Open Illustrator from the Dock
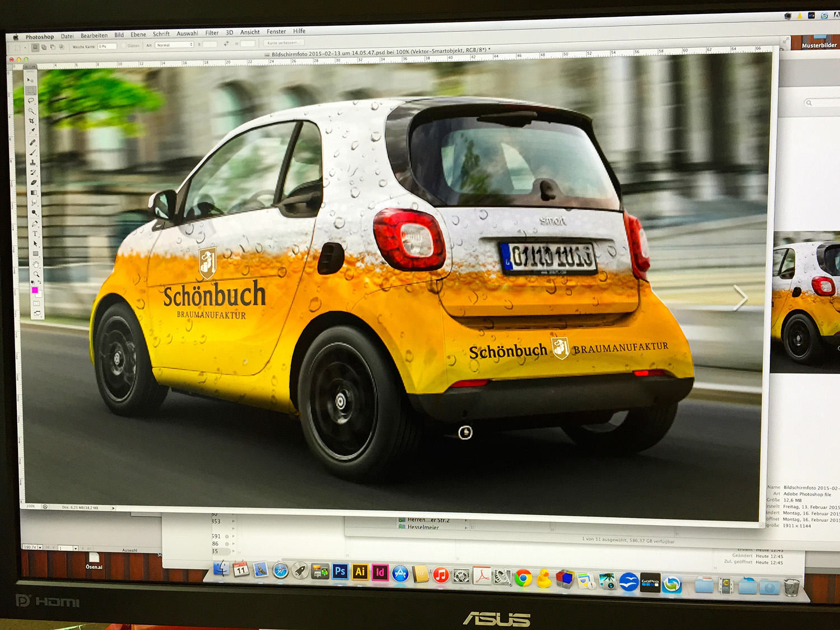 pyautogui.click(x=360, y=572)
